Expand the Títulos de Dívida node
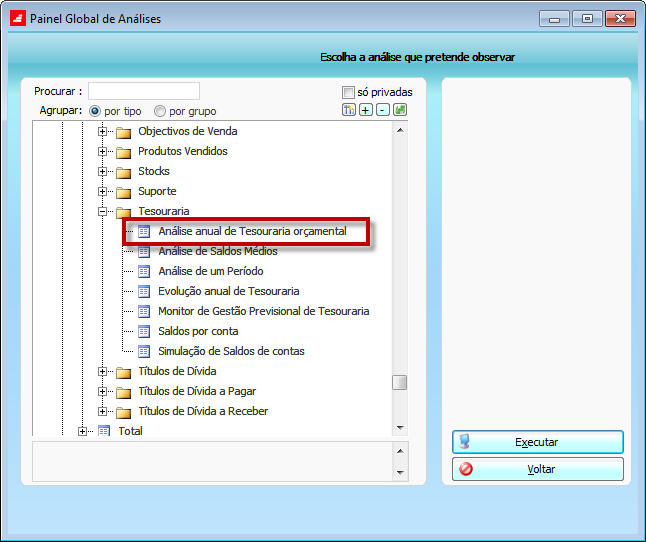This screenshot has width=646, height=542. click(x=102, y=371)
